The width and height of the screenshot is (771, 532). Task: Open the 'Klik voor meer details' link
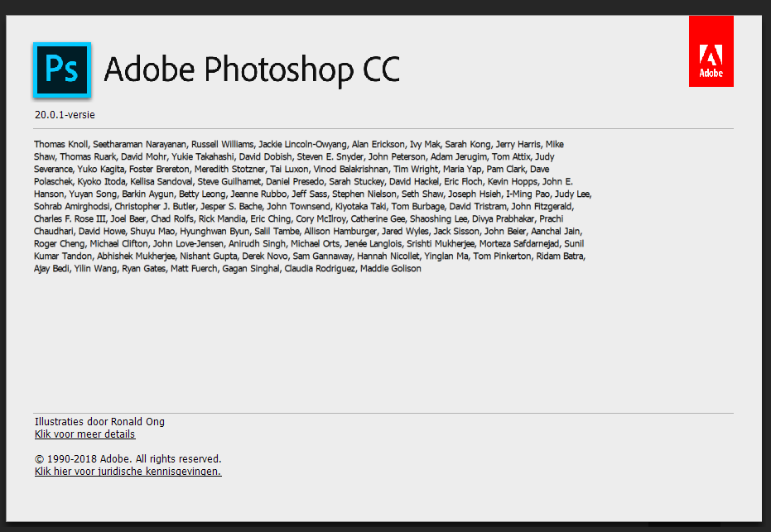[84, 434]
